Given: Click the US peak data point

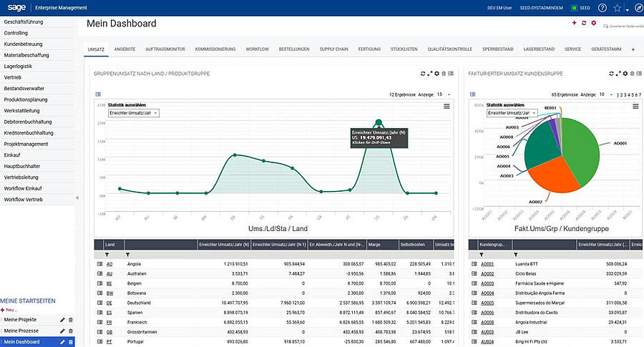Looking at the screenshot, I should click(x=379, y=122).
